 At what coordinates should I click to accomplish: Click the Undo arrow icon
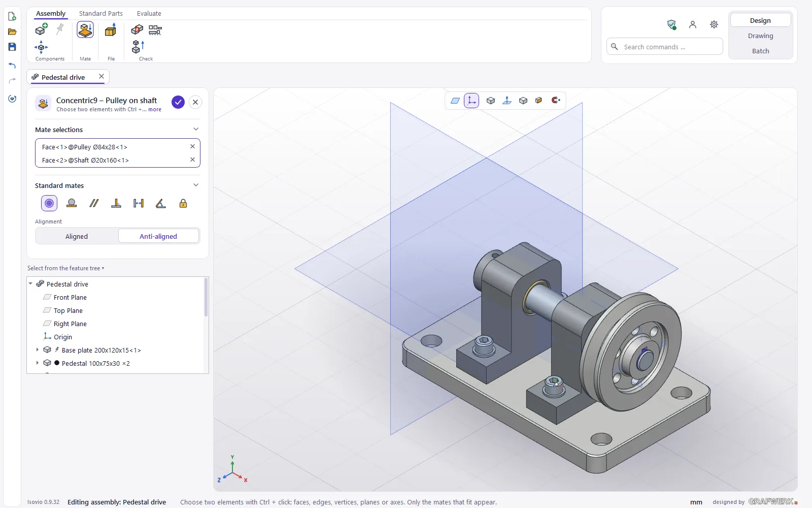(12, 65)
